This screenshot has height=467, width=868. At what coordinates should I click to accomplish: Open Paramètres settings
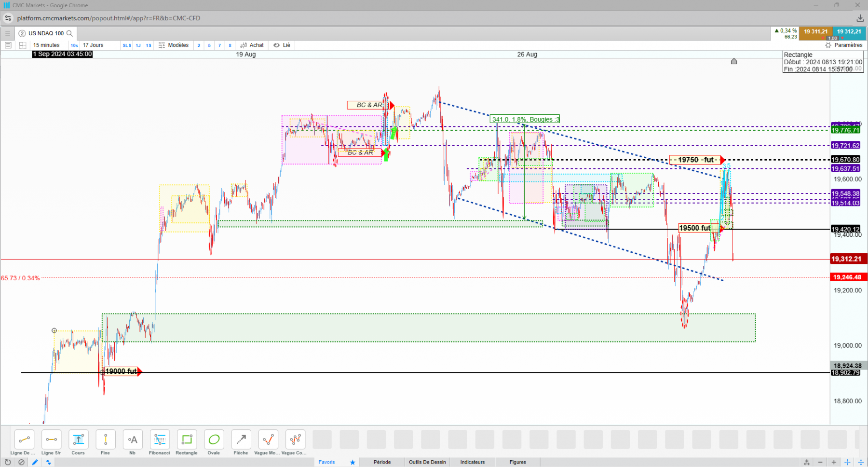(844, 45)
